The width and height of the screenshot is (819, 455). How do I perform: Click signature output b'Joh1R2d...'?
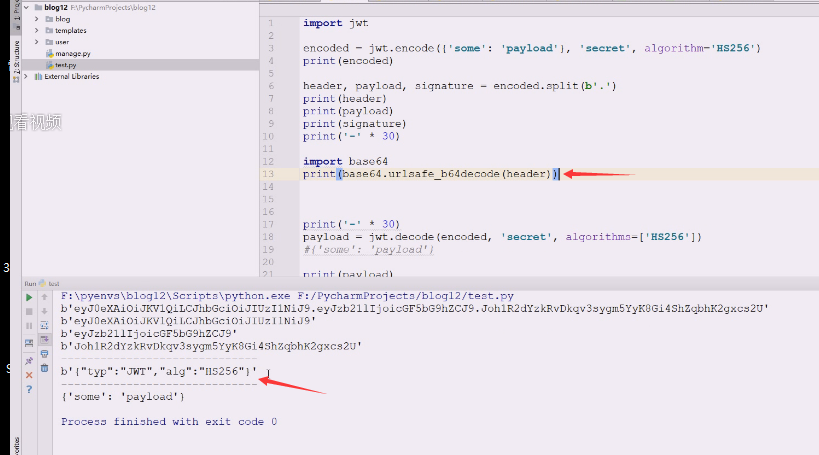pos(211,346)
